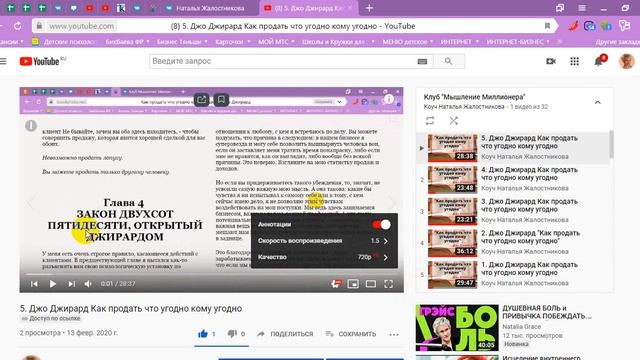This screenshot has height=360, width=640.
Task: Close the active YouTube tab
Action: click(x=350, y=8)
